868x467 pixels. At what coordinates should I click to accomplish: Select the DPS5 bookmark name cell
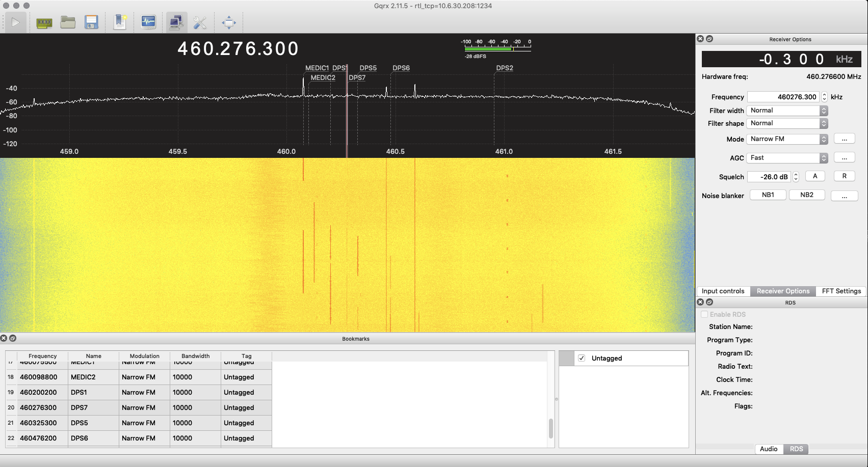point(94,423)
